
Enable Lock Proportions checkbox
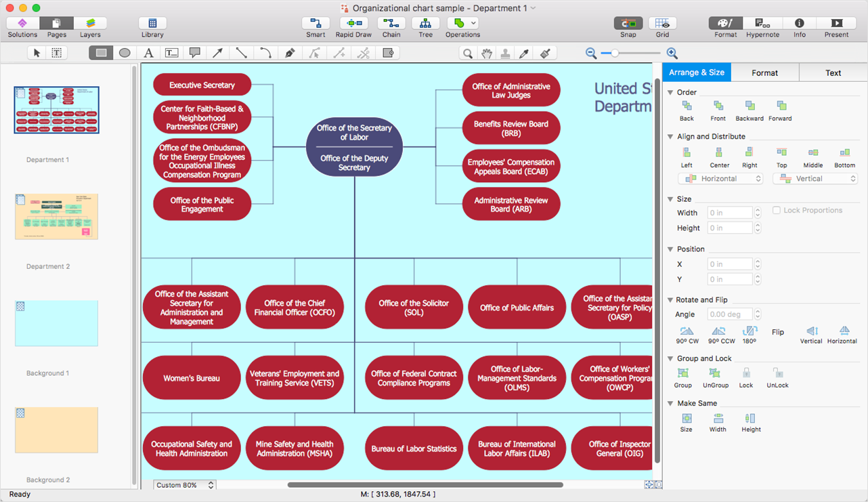pyautogui.click(x=777, y=210)
